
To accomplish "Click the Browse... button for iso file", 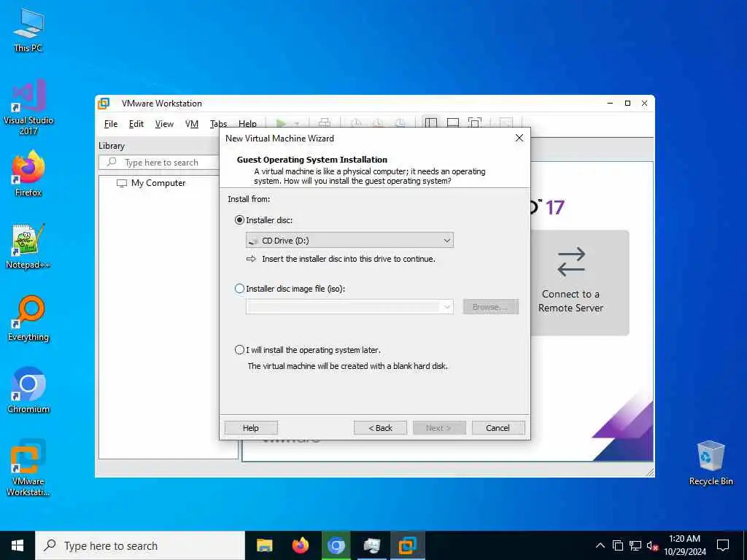I will (490, 307).
